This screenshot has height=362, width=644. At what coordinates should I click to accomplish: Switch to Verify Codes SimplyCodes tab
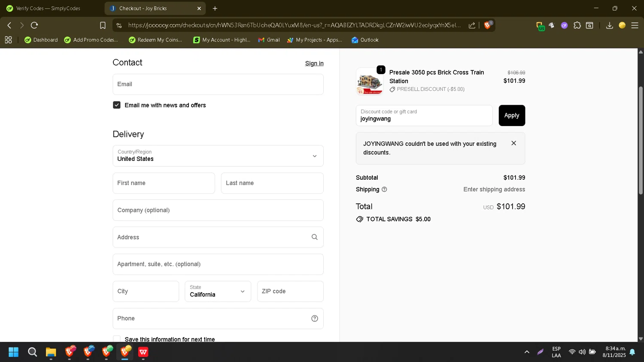(x=48, y=8)
